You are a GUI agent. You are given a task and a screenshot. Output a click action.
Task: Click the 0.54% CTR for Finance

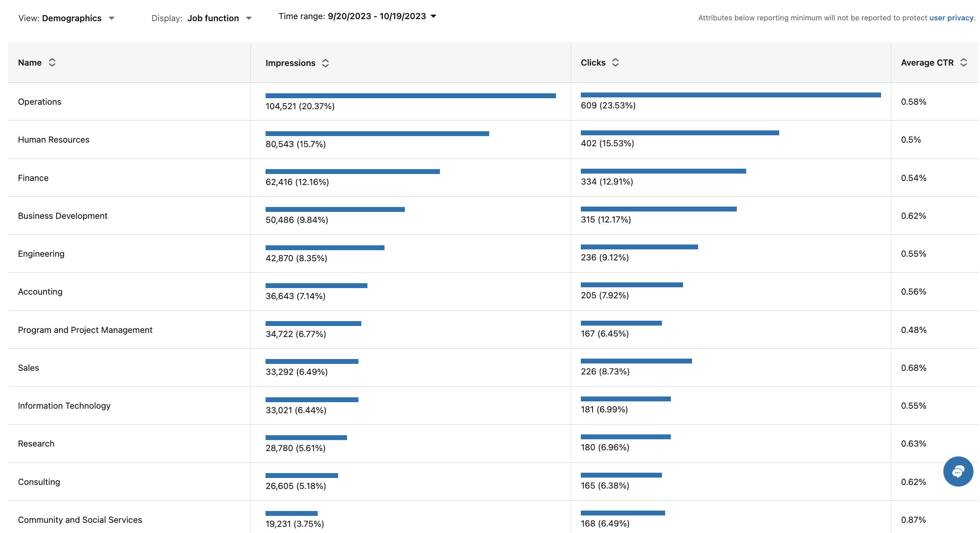(914, 178)
